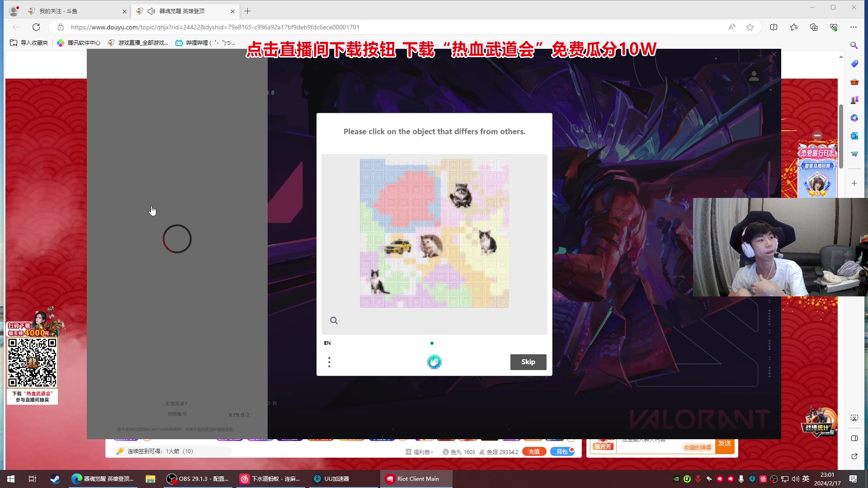Click the 发送 send button
The width and height of the screenshot is (868, 488).
[725, 444]
